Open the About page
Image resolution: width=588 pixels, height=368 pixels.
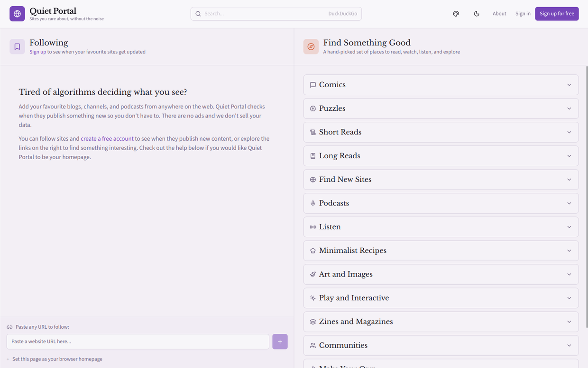coord(499,14)
